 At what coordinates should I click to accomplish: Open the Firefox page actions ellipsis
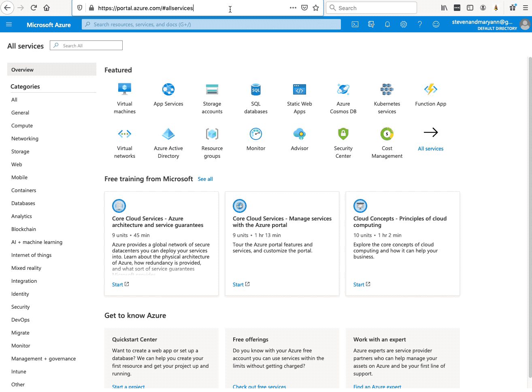point(293,8)
